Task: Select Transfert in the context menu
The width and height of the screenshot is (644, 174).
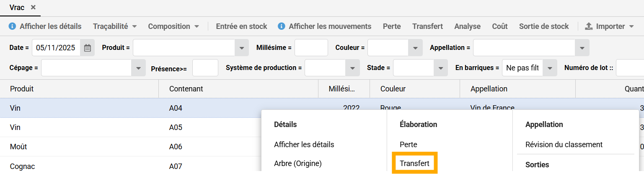Action: [x=414, y=163]
